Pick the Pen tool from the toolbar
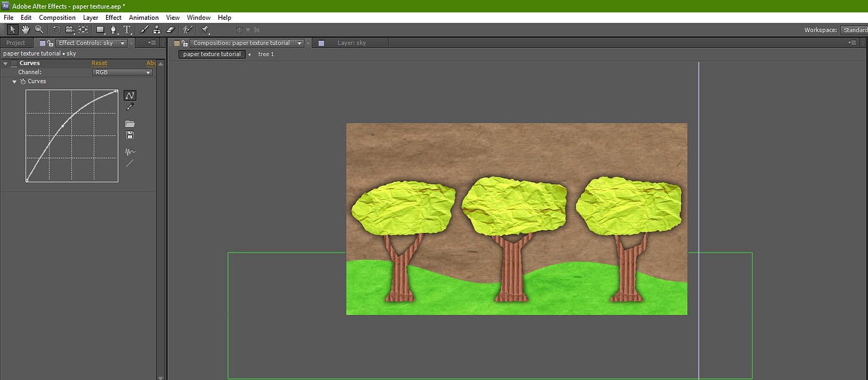 click(113, 30)
